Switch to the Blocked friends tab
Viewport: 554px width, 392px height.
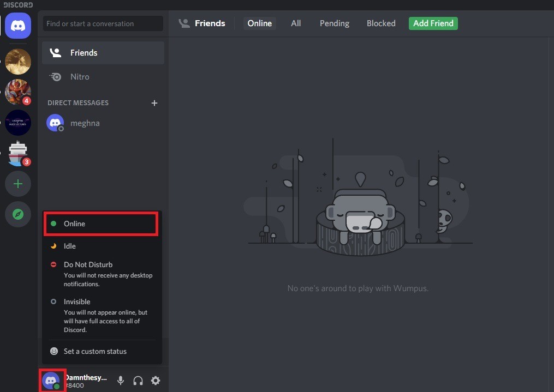pyautogui.click(x=381, y=23)
